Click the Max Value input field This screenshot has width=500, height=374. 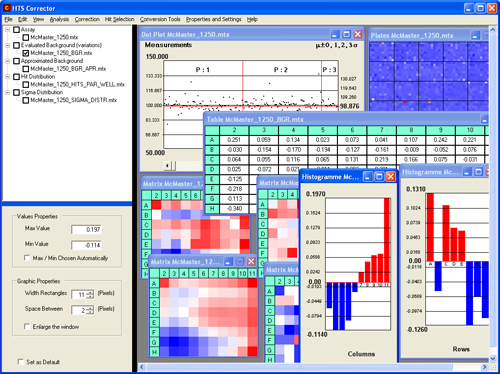(x=86, y=229)
